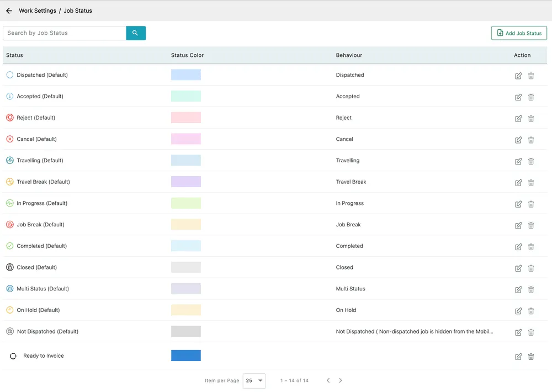Go to the next page
The height and width of the screenshot is (392, 552).
point(341,380)
